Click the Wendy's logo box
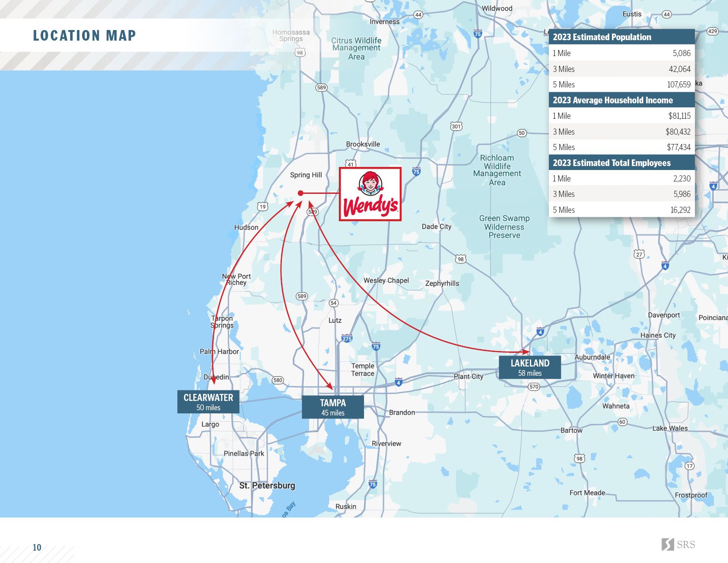The width and height of the screenshot is (728, 563). pos(370,194)
